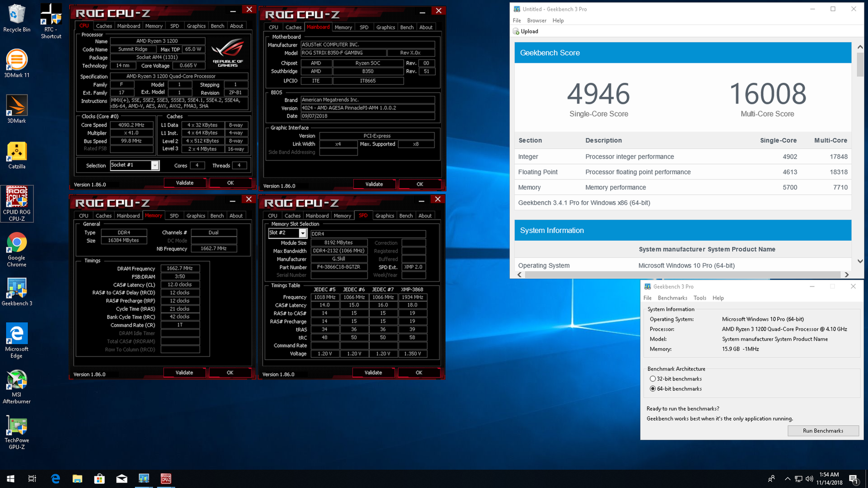Click Run Benchmarks button
Viewport: 868px width, 488px height.
tap(823, 431)
